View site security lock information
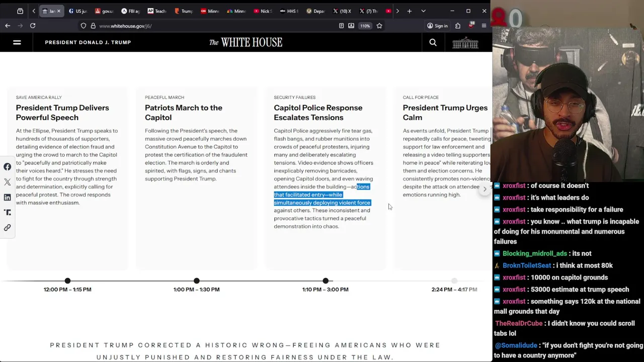This screenshot has width=644, height=362. (x=93, y=26)
